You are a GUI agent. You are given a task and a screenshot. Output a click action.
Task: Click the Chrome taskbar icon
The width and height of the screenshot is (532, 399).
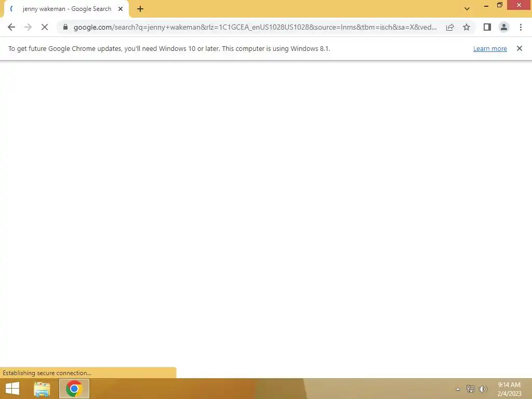74,389
